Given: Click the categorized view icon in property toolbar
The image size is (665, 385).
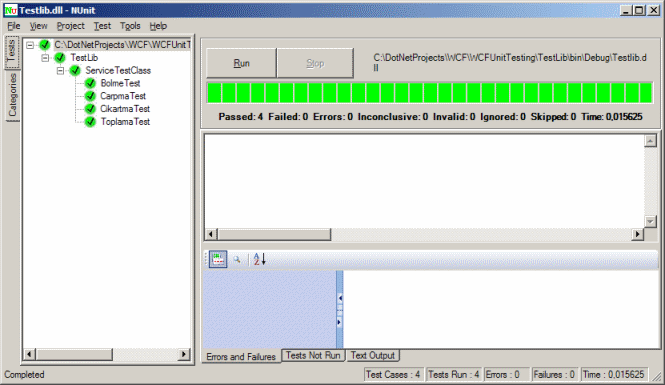Looking at the screenshot, I should click(x=218, y=259).
